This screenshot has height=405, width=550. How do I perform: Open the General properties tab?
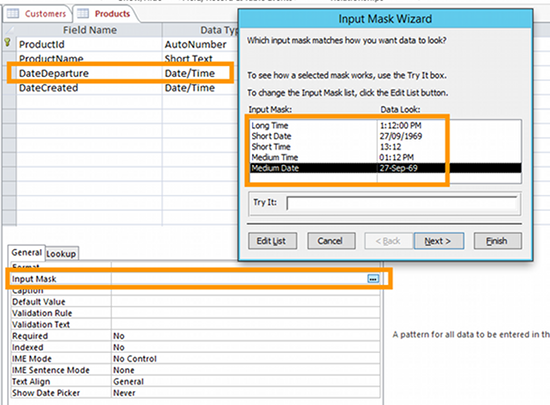27,252
